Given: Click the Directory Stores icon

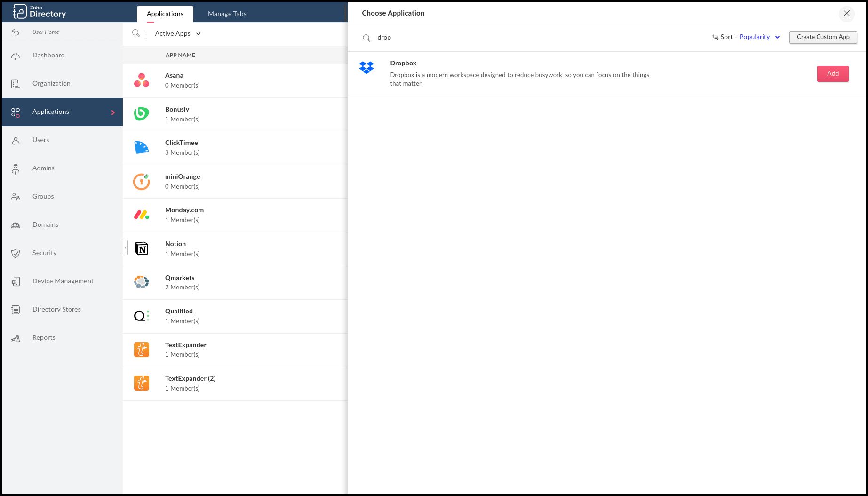Looking at the screenshot, I should 16,310.
